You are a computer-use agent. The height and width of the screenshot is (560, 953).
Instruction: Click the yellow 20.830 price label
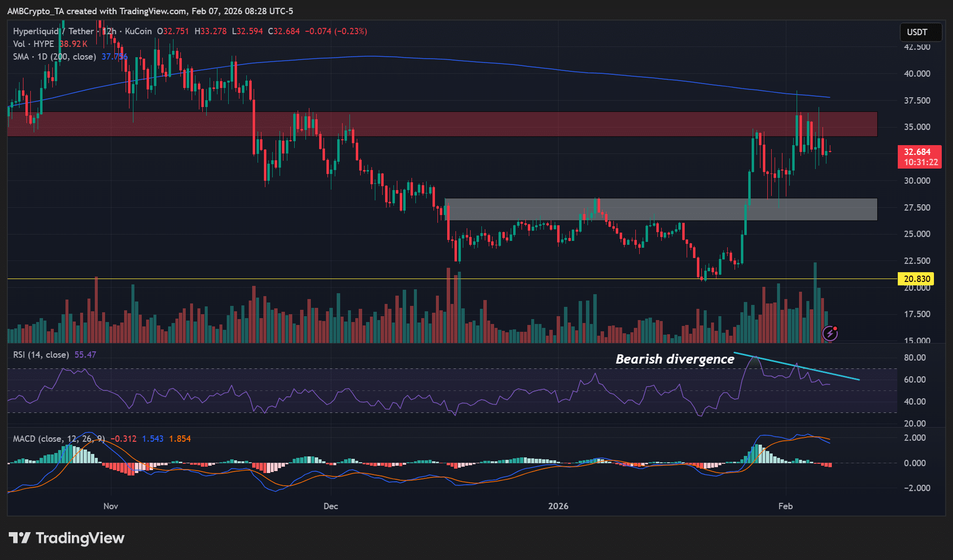click(x=916, y=279)
